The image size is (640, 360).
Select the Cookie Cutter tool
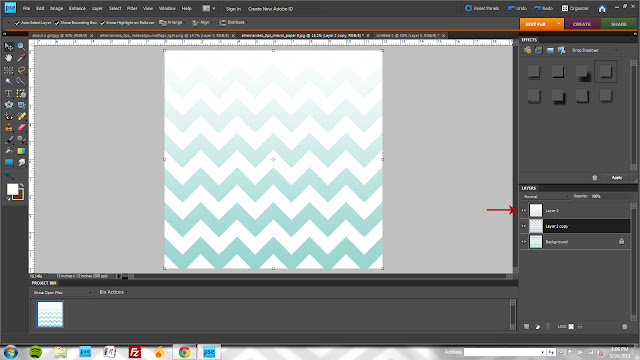pos(9,105)
